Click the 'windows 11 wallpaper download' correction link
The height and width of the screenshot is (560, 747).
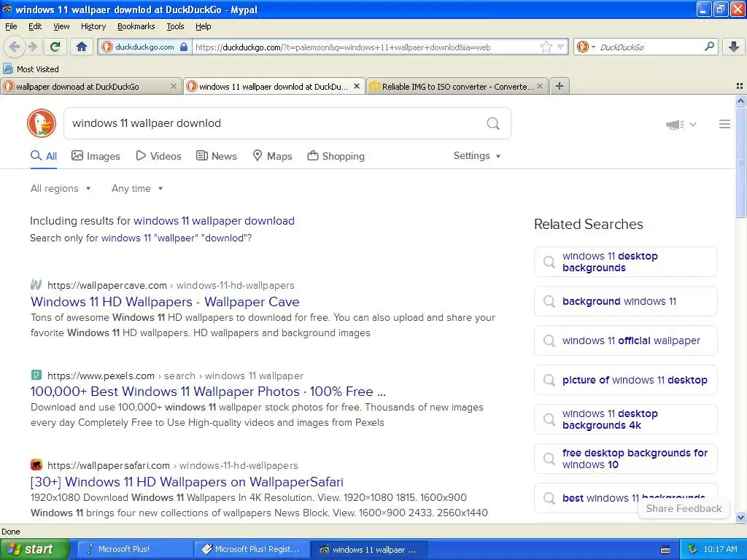(x=214, y=220)
